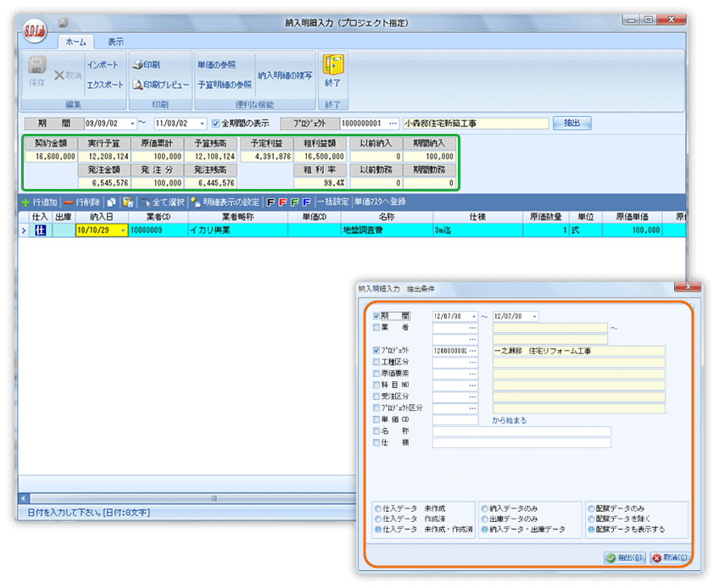Screen dimensions: 719x588
Task: Click ellipsis lookup for プロジェクト区分 field
Action: [473, 408]
